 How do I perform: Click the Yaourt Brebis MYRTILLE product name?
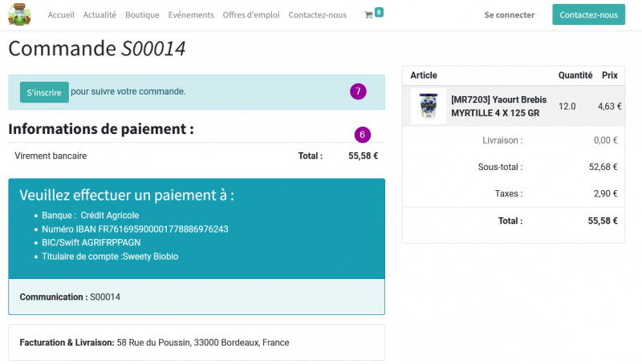point(498,107)
